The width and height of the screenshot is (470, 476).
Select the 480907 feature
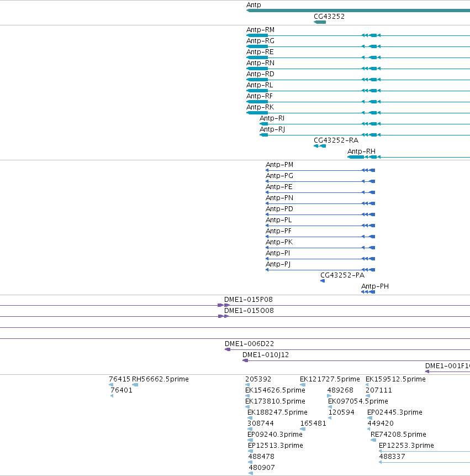tap(251, 473)
